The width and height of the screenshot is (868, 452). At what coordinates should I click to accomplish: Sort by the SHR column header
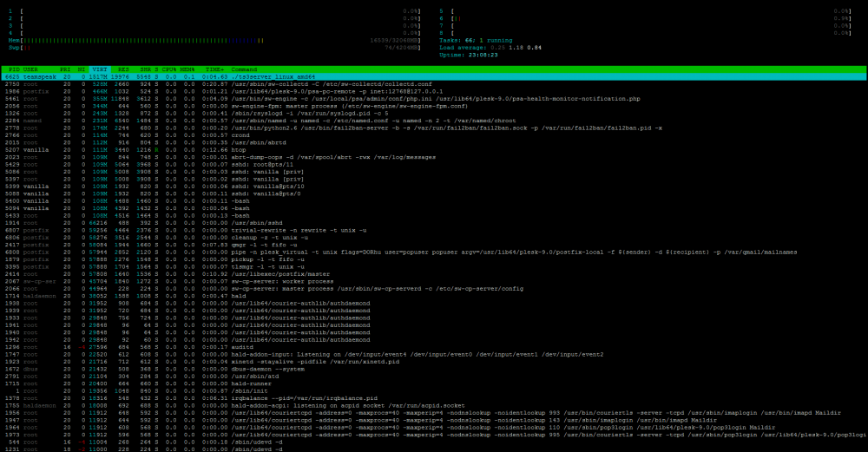pyautogui.click(x=145, y=69)
